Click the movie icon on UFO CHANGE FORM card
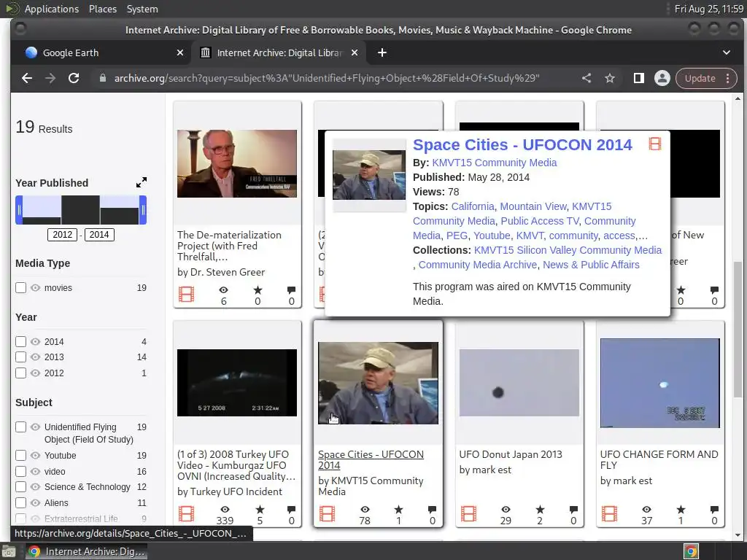The width and height of the screenshot is (747, 560). pyautogui.click(x=609, y=514)
